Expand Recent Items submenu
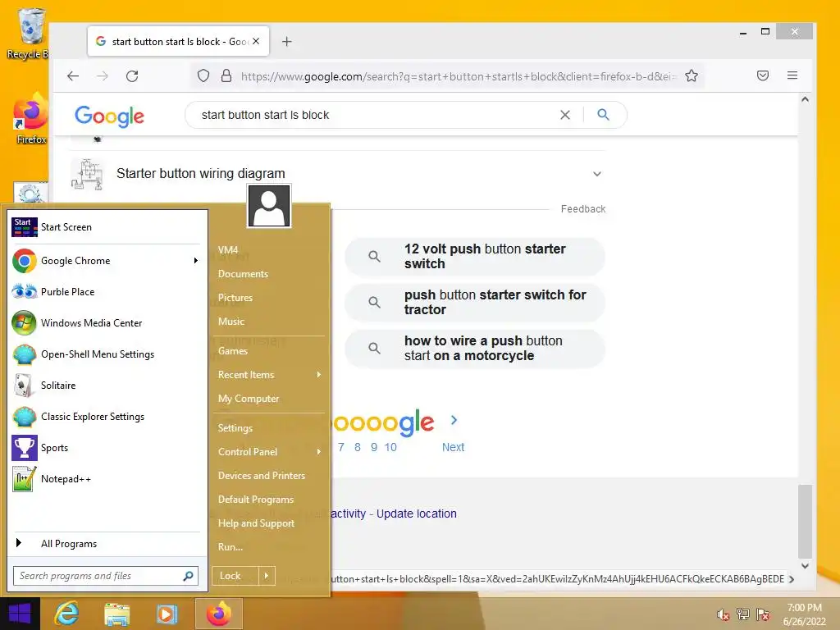 269,375
